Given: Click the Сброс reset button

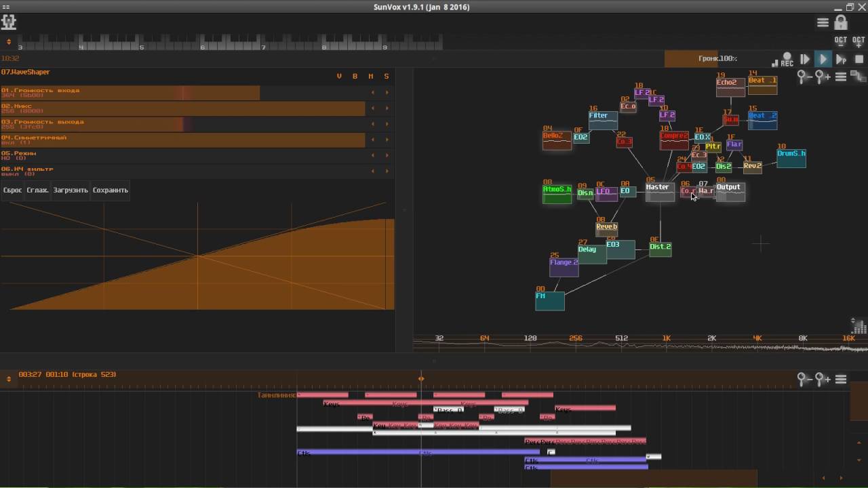Looking at the screenshot, I should (x=12, y=190).
